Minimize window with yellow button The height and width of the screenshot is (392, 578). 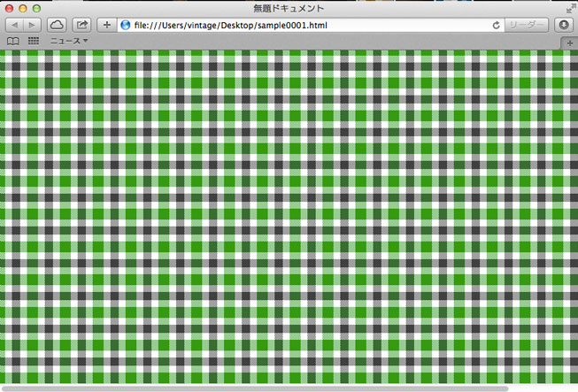pyautogui.click(x=23, y=9)
